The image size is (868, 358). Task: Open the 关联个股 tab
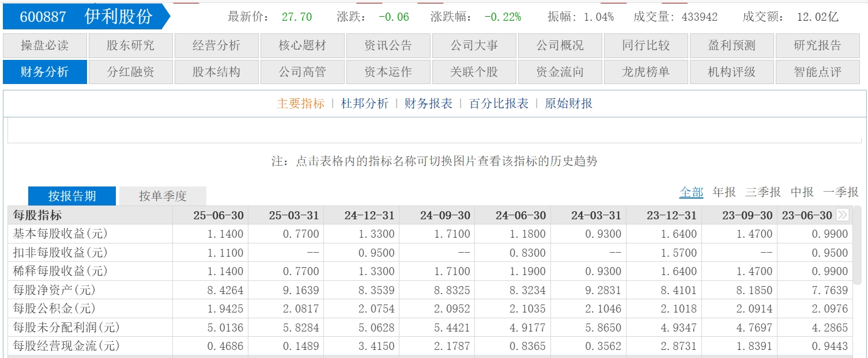pos(474,72)
